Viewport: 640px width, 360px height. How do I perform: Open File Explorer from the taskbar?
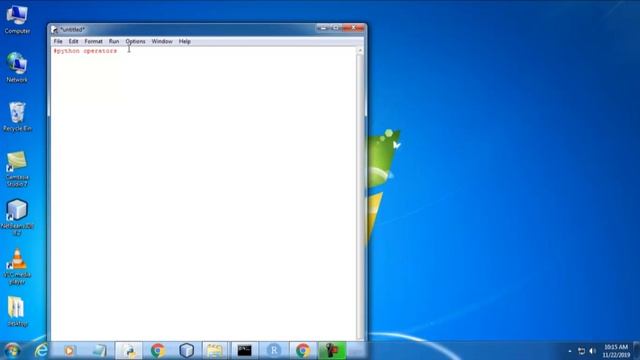(x=215, y=350)
